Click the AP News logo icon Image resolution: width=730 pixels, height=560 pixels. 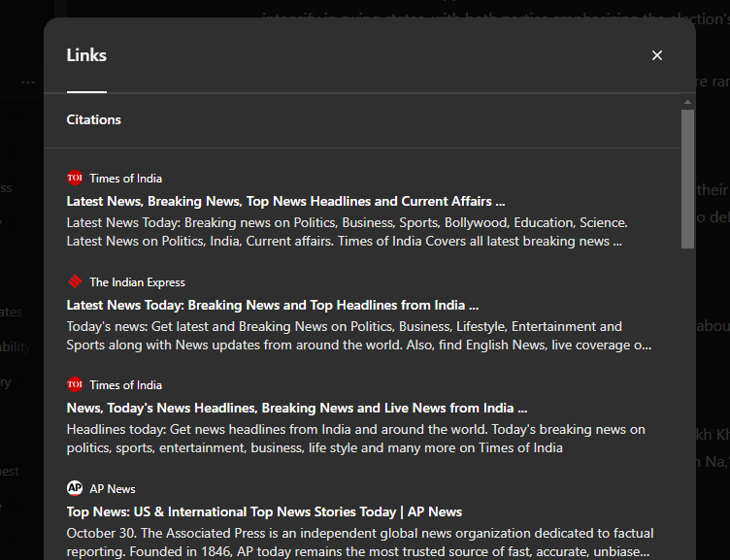point(75,488)
